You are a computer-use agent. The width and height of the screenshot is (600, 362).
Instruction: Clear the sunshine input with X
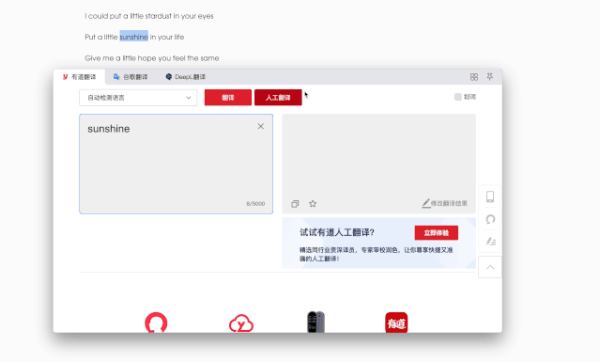[x=261, y=126]
